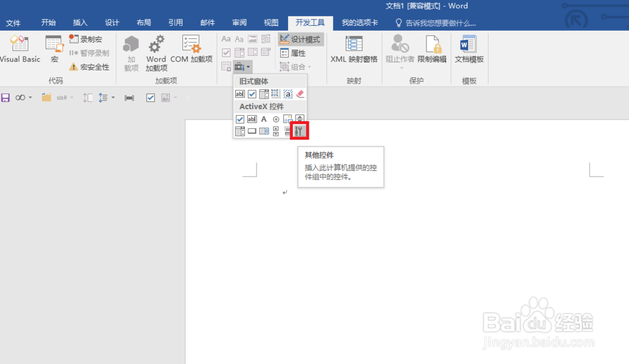Insert repeating section content control

tap(226, 67)
